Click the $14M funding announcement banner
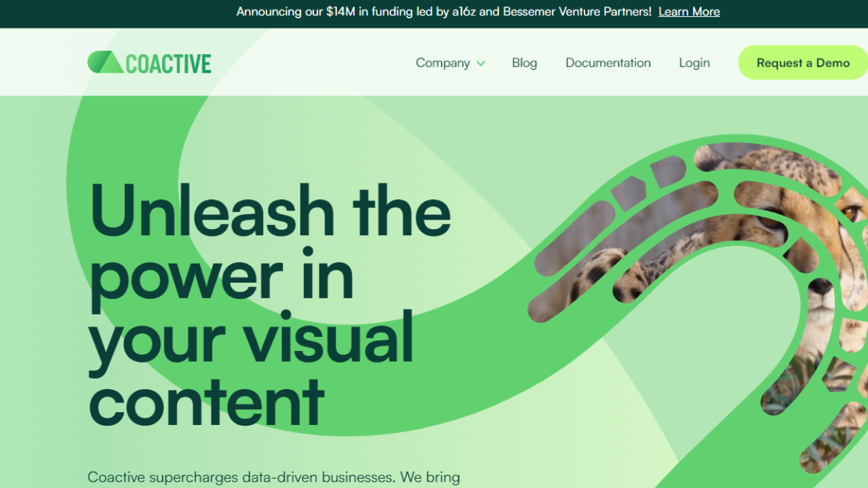Viewport: 868px width, 488px height. (434, 12)
